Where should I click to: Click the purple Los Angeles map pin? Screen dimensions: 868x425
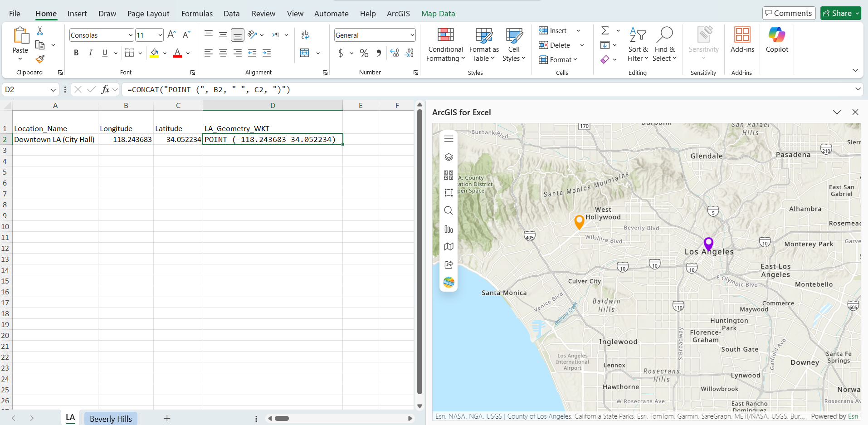(708, 243)
